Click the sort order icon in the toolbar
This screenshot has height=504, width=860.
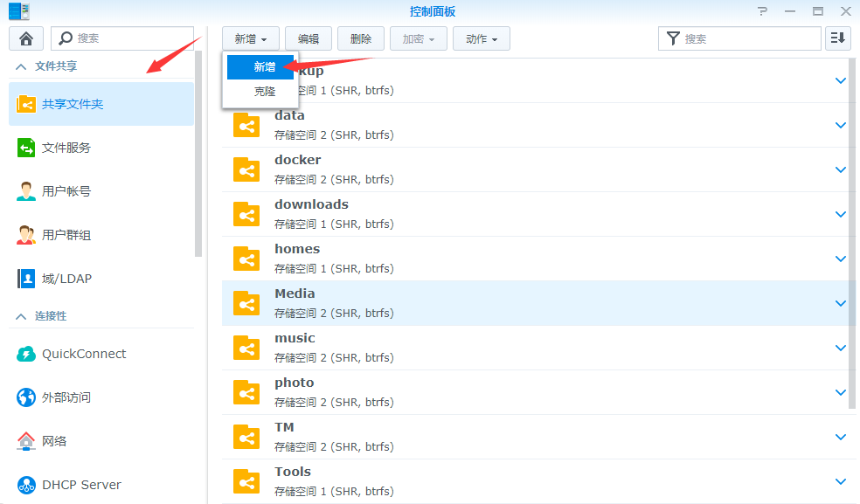pyautogui.click(x=837, y=38)
